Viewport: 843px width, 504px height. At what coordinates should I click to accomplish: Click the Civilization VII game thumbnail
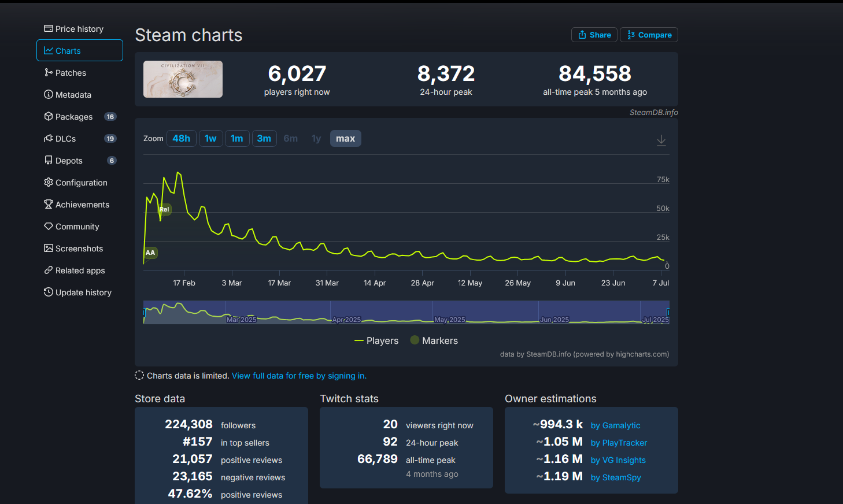[x=183, y=79]
